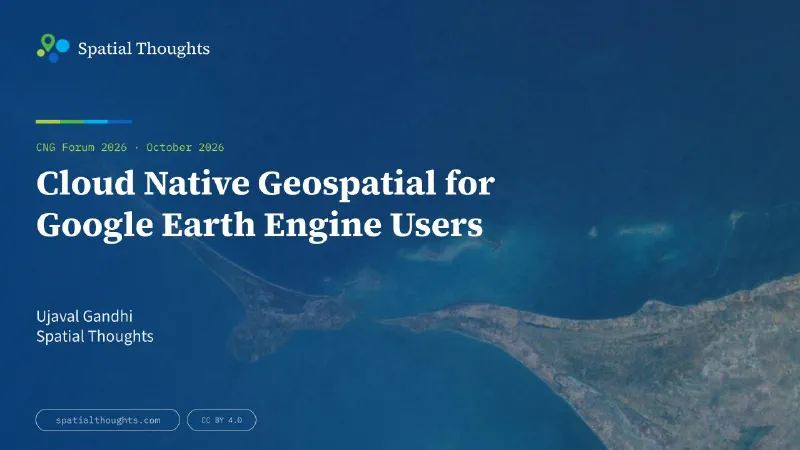The height and width of the screenshot is (450, 800).
Task: Click the title line 'Google Earth Engine Users'
Action: [x=259, y=225]
